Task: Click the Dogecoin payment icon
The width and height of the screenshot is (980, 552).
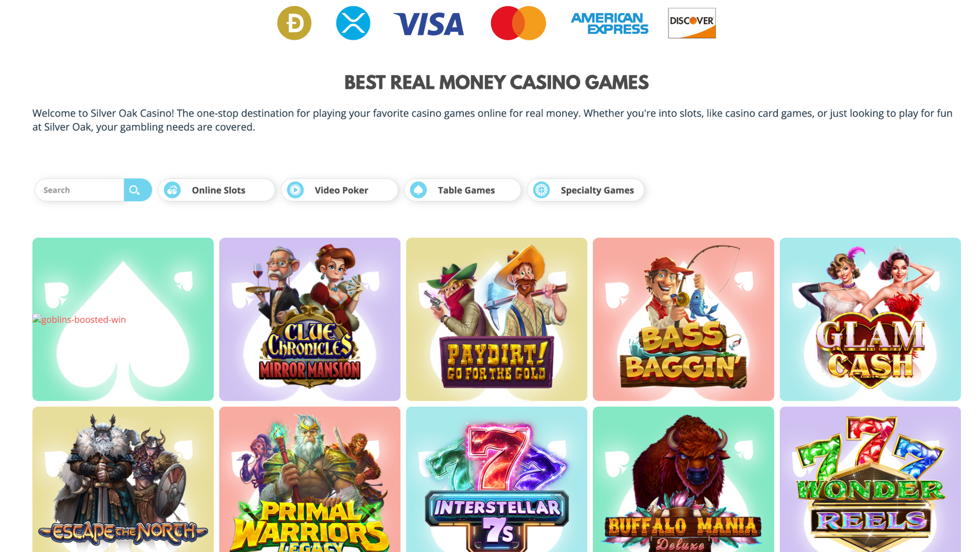Action: [x=294, y=23]
